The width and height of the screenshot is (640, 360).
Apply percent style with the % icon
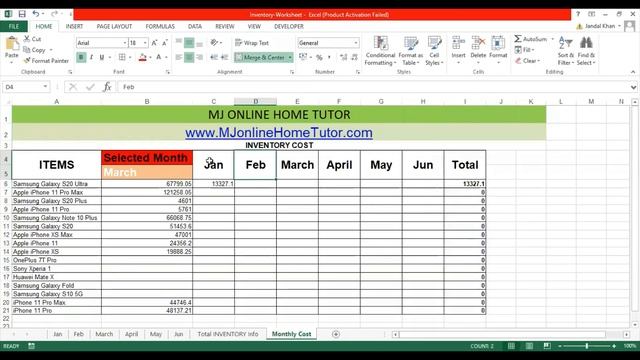pos(319,57)
